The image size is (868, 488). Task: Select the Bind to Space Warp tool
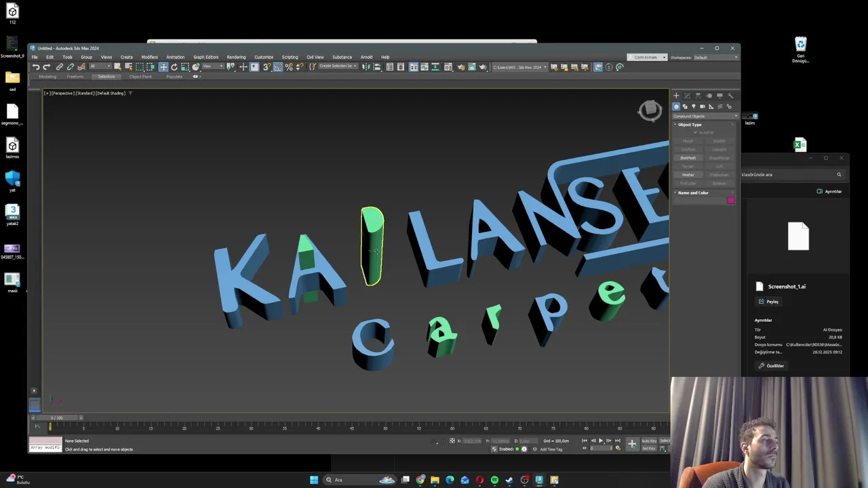(82, 66)
